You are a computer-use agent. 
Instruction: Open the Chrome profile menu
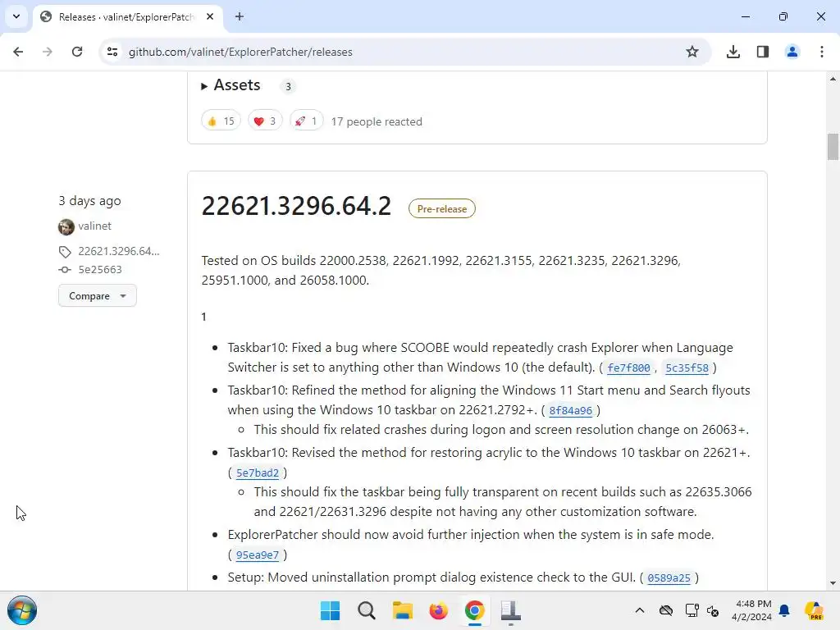(x=792, y=52)
